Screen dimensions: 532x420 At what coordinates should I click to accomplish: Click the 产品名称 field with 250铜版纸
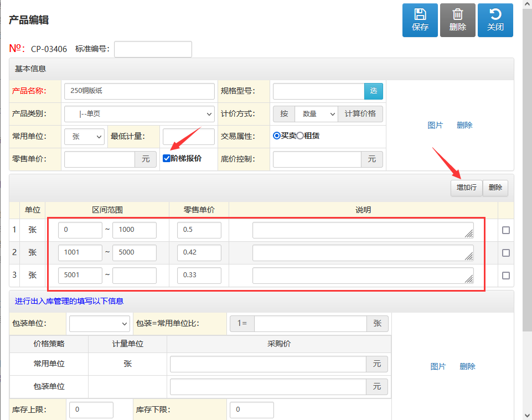coord(140,91)
